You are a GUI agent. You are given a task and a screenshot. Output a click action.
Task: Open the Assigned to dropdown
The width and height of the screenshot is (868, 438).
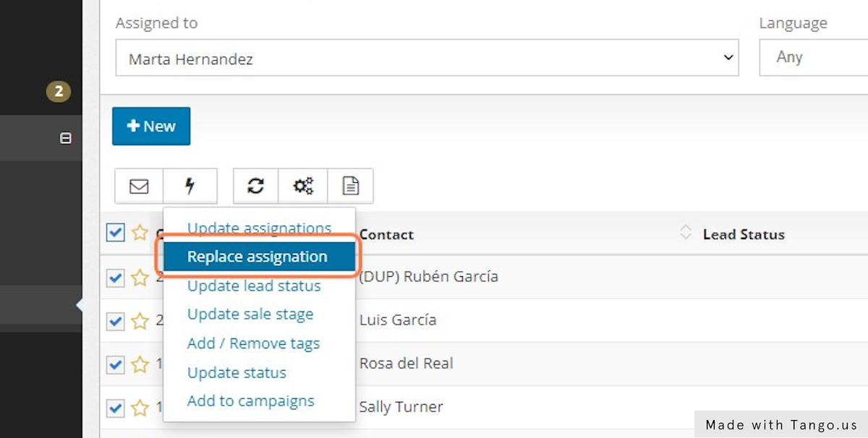(x=427, y=58)
